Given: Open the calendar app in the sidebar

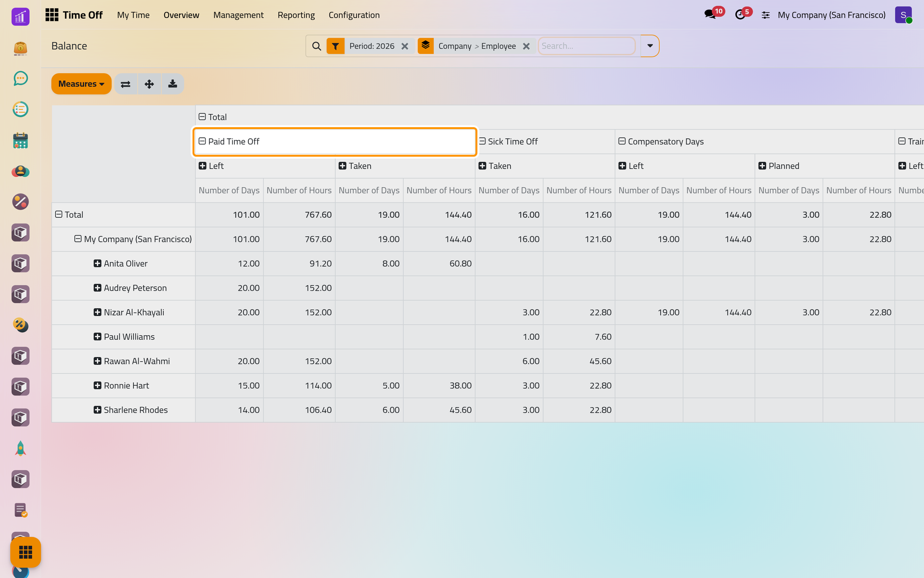Looking at the screenshot, I should [20, 140].
